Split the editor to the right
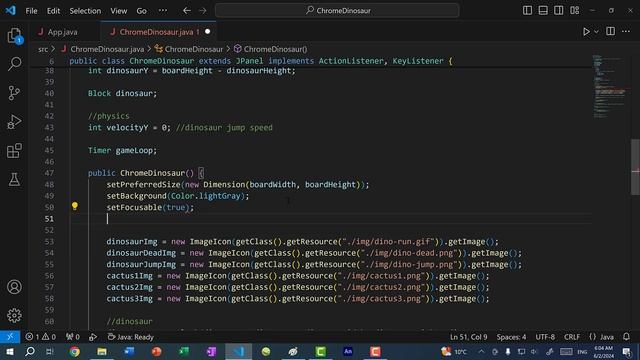 click(x=610, y=31)
